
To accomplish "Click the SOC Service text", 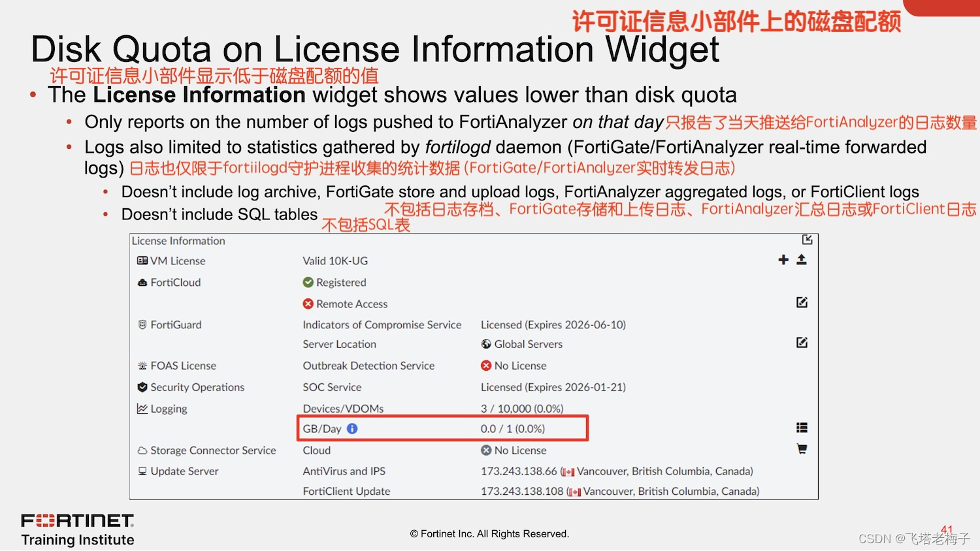I will [332, 387].
